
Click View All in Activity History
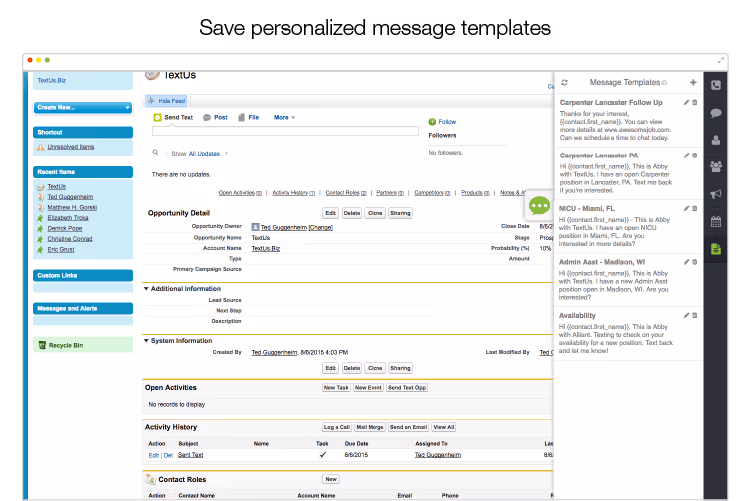coord(444,427)
